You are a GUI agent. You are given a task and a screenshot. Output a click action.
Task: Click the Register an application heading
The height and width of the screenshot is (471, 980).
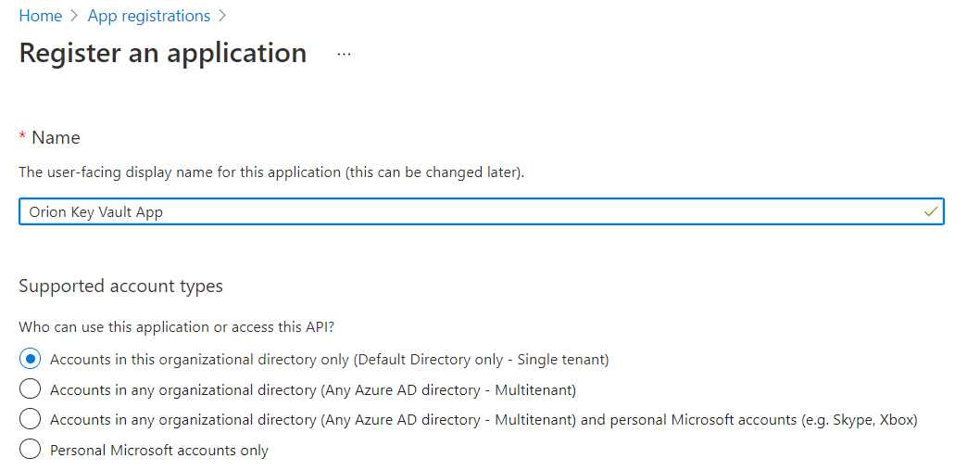(x=163, y=53)
